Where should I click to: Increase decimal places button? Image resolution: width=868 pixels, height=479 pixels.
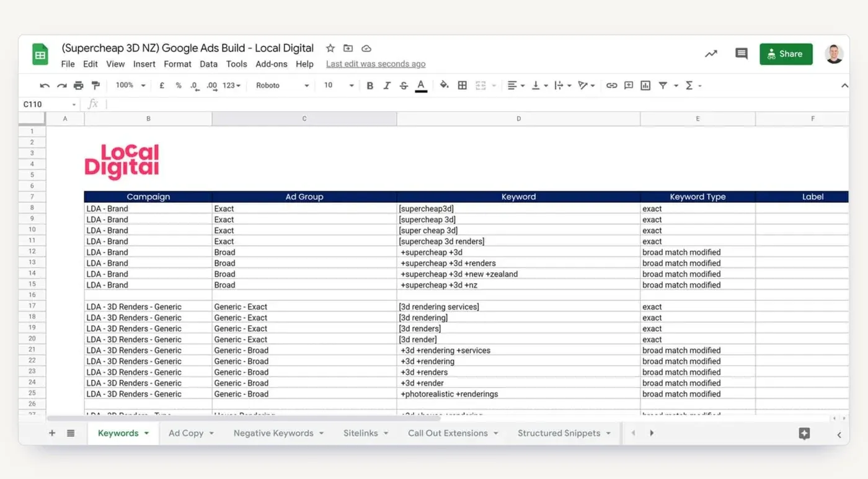pos(212,86)
